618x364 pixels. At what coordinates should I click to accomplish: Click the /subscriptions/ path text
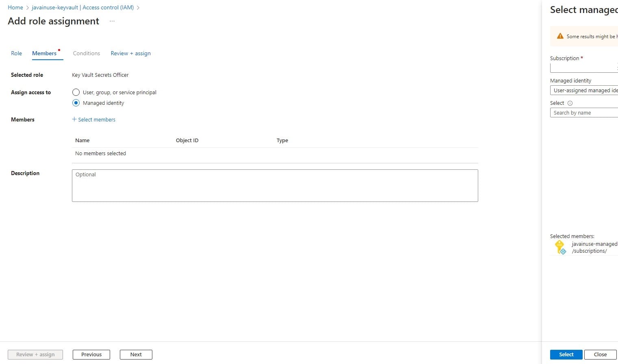tap(590, 251)
